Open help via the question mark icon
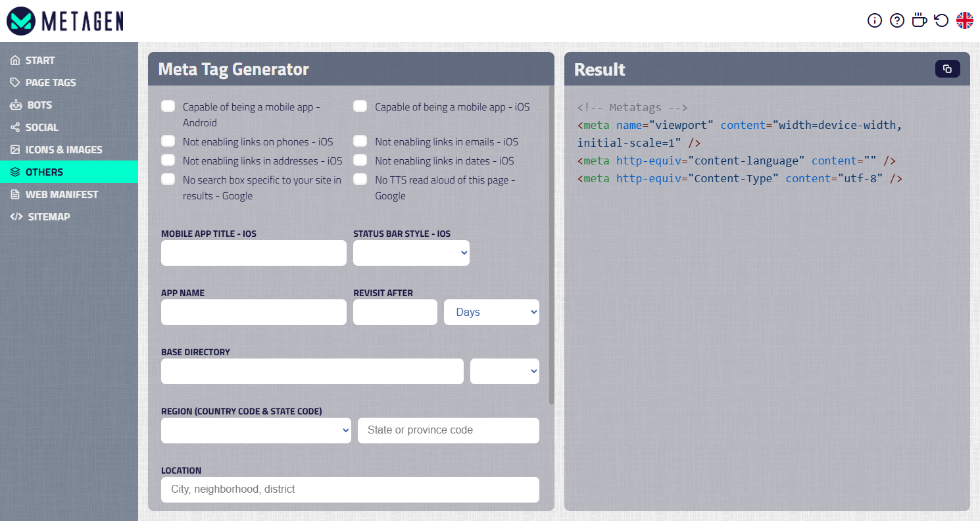The height and width of the screenshot is (521, 980). (896, 20)
